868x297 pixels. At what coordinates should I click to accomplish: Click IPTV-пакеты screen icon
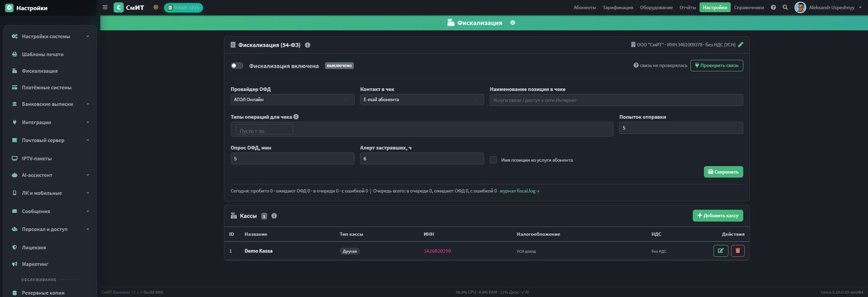pos(14,158)
